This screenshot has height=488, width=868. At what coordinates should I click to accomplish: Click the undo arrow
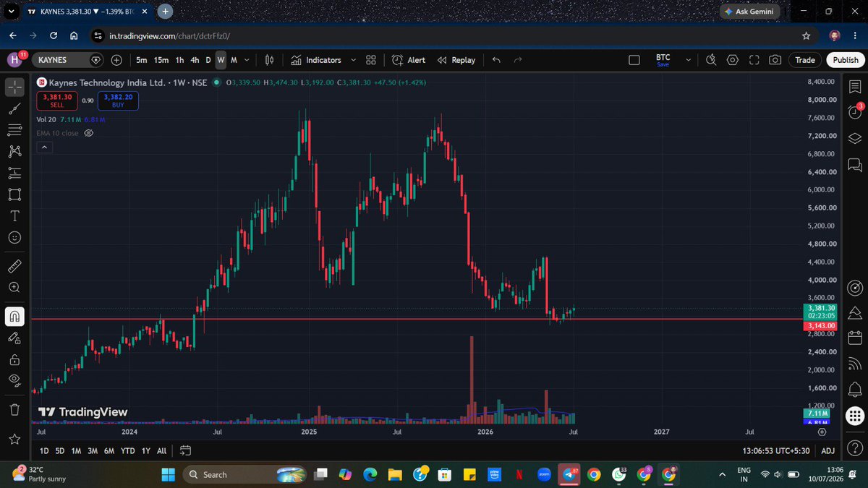click(x=496, y=60)
